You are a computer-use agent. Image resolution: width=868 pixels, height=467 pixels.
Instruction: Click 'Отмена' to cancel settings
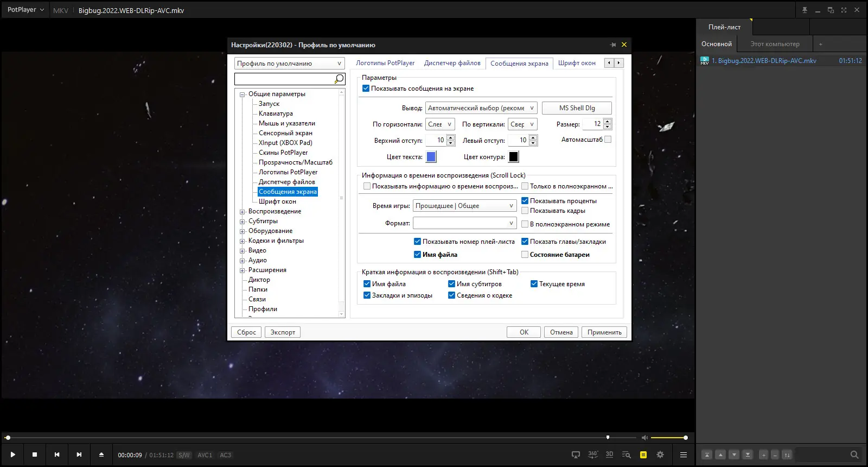tap(561, 332)
